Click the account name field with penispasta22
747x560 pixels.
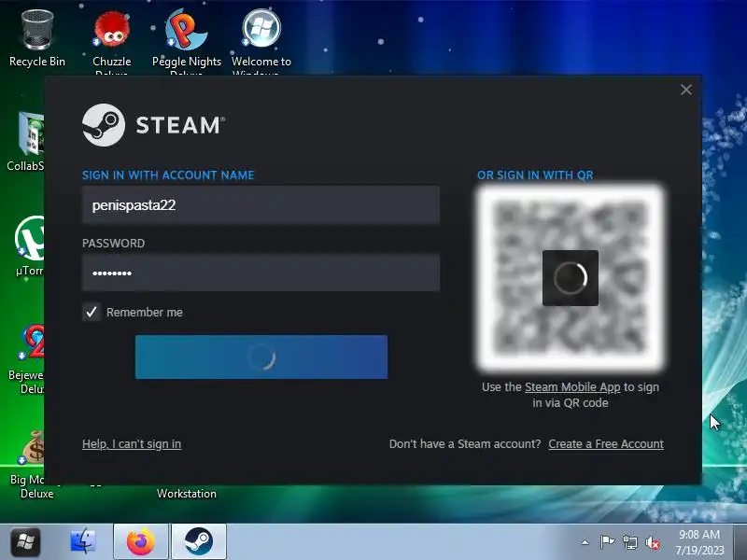click(x=261, y=204)
